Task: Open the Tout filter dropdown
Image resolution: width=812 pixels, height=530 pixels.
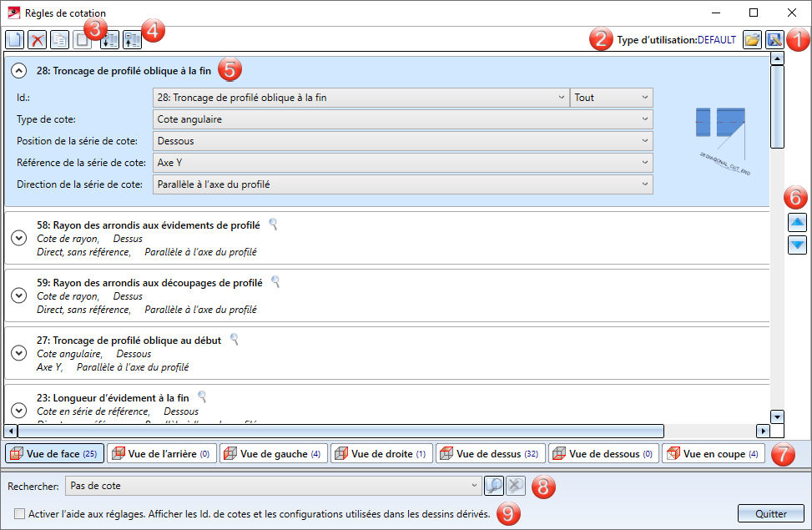Action: pos(611,98)
